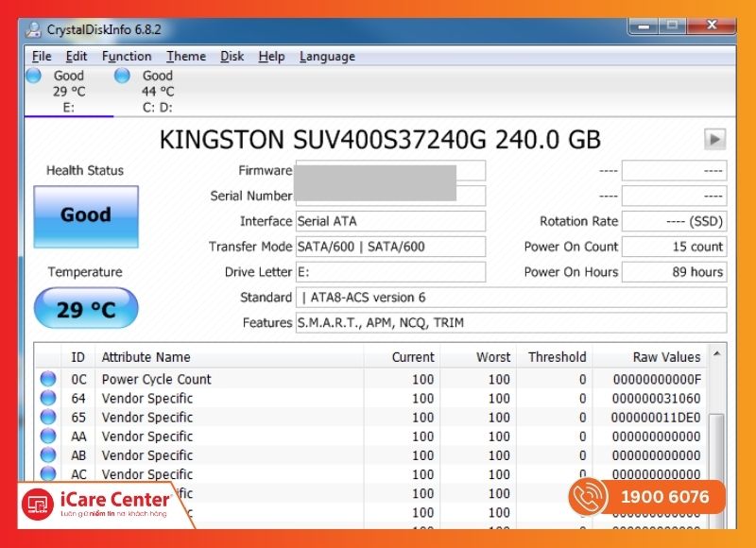The image size is (756, 548).
Task: Click the 29 °C temperature button
Action: tap(86, 309)
